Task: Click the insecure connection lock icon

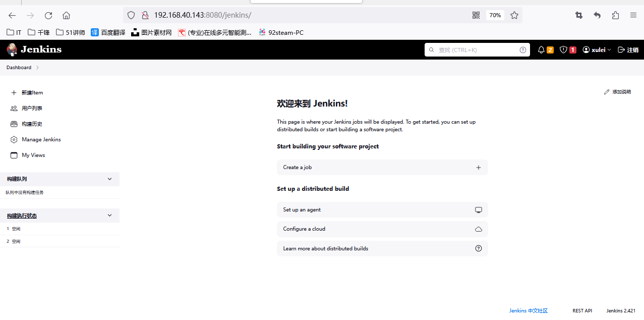Action: click(145, 15)
